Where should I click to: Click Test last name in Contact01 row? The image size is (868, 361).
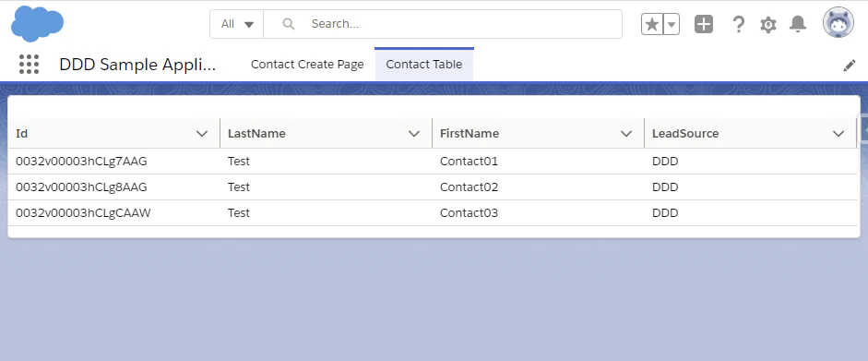pyautogui.click(x=326, y=162)
